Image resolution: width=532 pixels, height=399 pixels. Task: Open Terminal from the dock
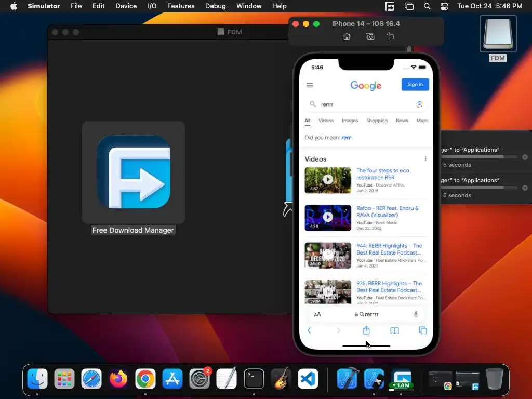click(x=254, y=379)
